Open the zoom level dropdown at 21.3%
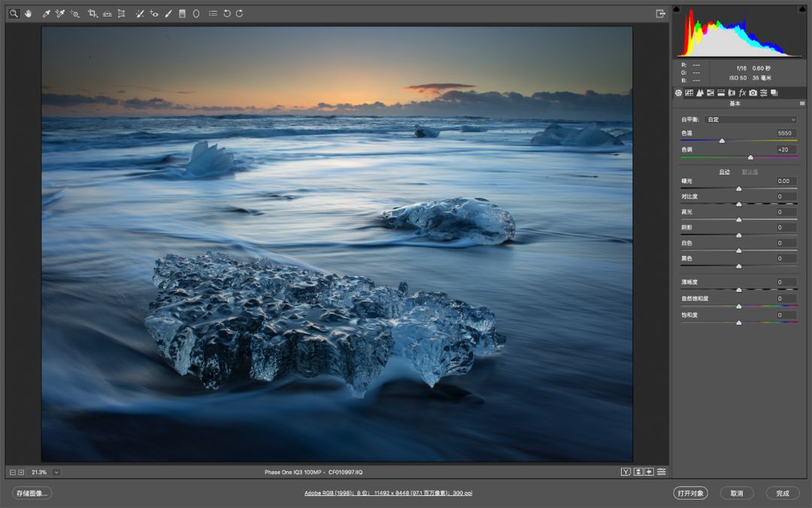Image resolution: width=812 pixels, height=508 pixels. [x=56, y=472]
